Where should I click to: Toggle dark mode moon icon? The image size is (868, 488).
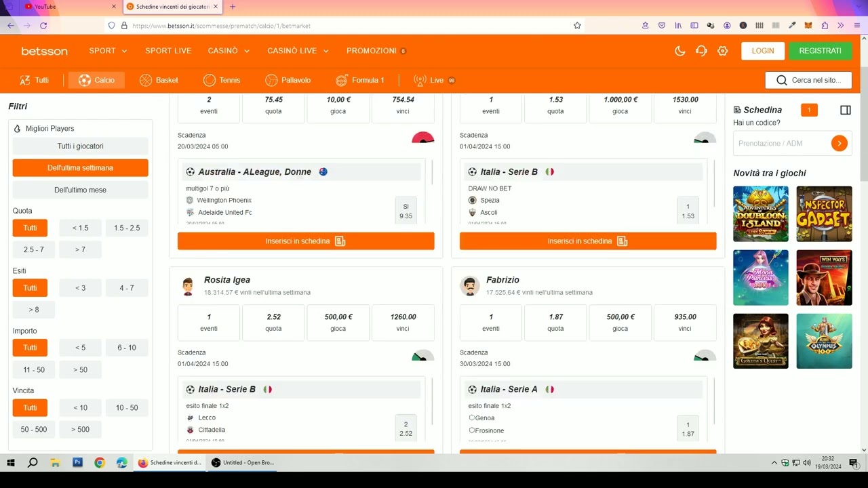point(680,51)
